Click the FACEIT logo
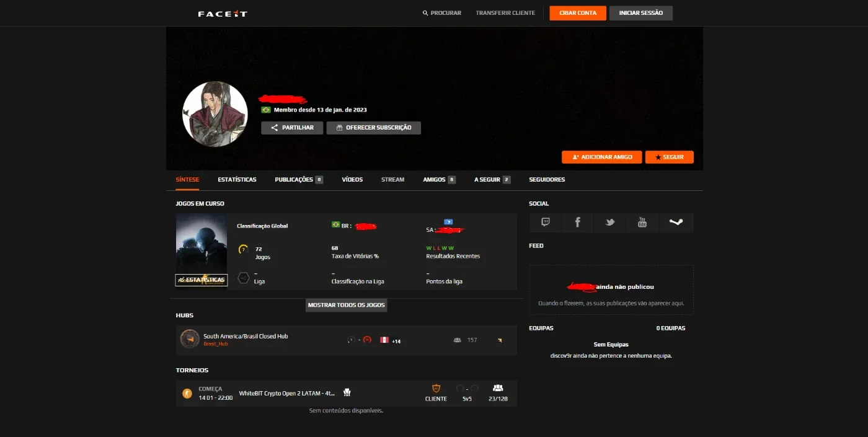 [x=223, y=13]
